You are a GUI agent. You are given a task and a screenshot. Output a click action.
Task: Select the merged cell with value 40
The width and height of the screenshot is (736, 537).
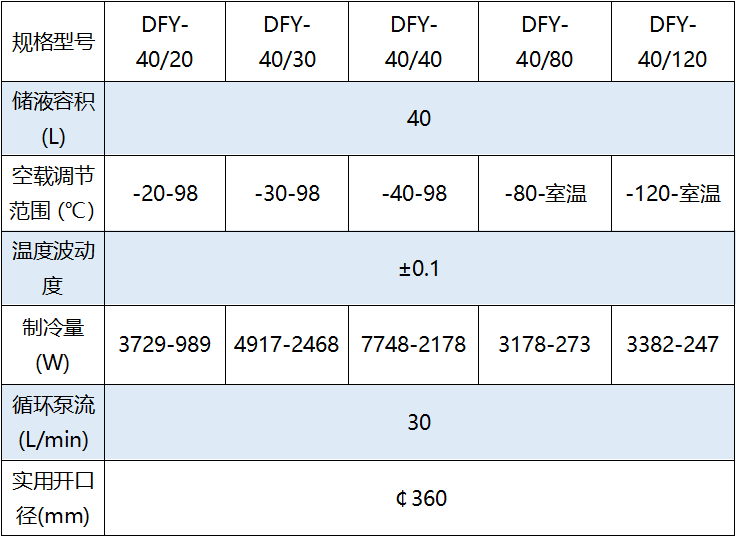point(419,119)
